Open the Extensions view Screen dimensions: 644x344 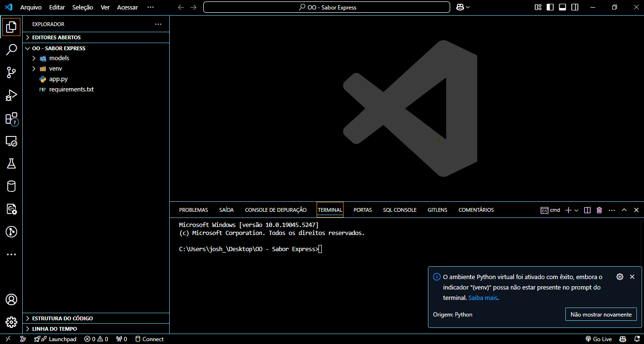(x=11, y=118)
